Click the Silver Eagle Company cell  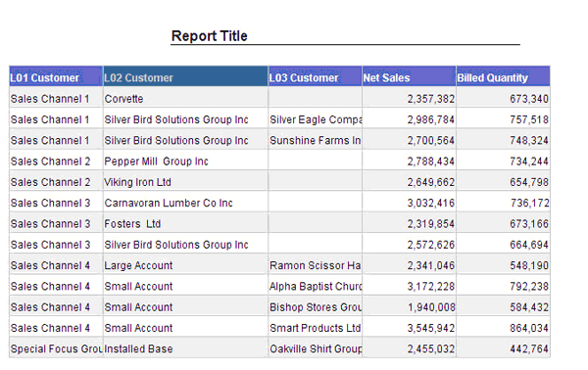315,119
